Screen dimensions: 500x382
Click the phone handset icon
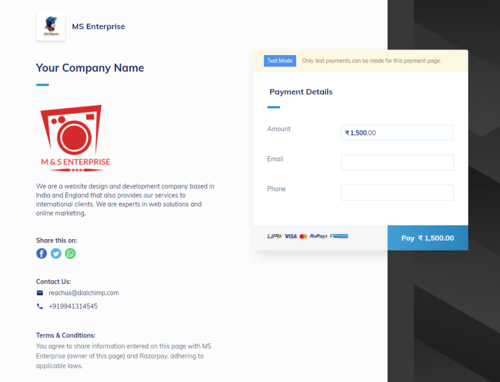point(40,306)
